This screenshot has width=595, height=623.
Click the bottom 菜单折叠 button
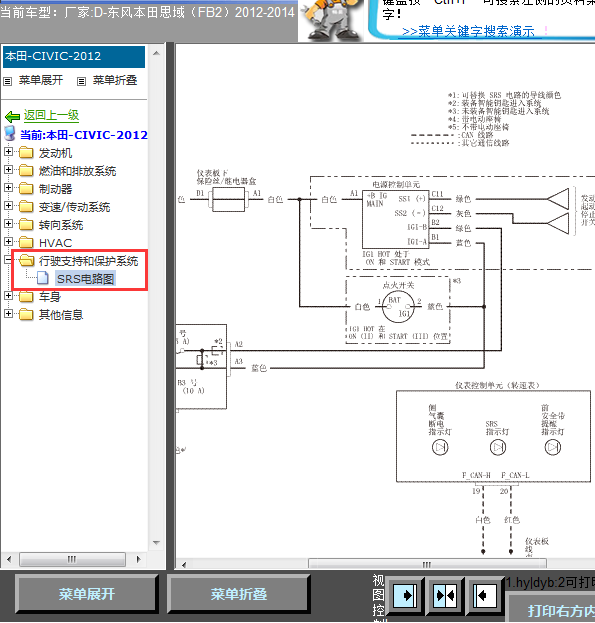click(238, 594)
